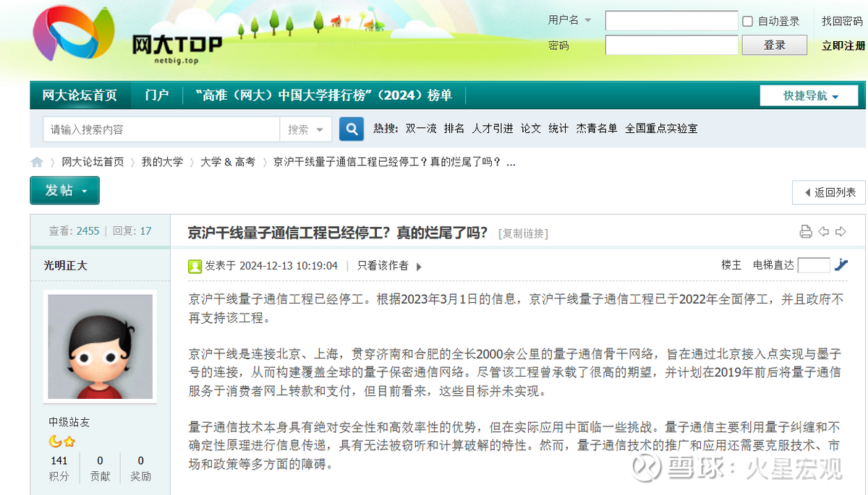Click the 复制链接 copy link

(x=523, y=233)
